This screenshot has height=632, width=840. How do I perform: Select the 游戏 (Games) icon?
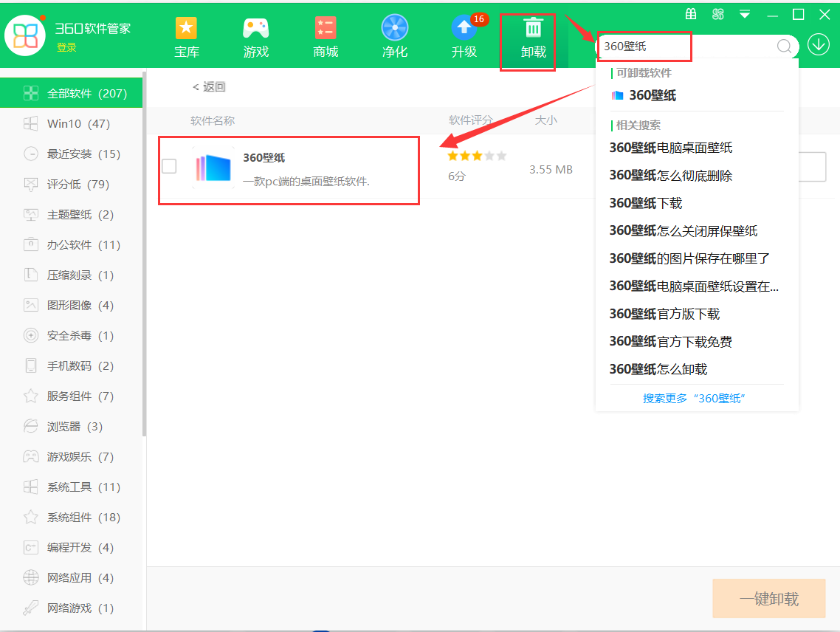[x=255, y=35]
